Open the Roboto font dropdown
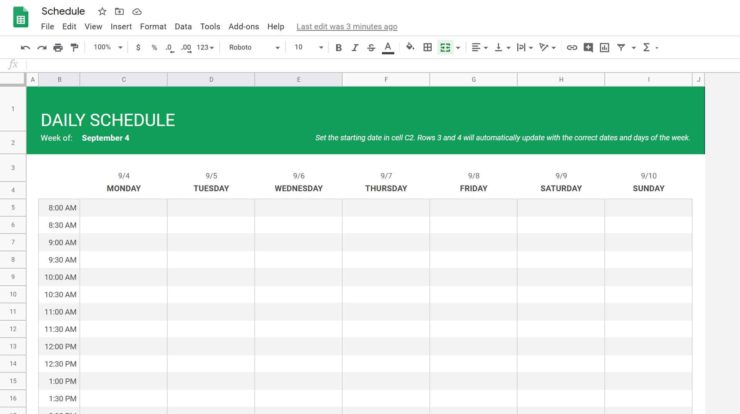 [254, 48]
